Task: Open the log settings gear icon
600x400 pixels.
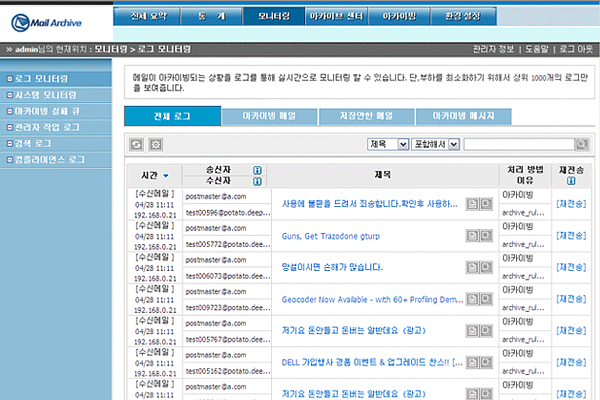Action: (x=156, y=145)
